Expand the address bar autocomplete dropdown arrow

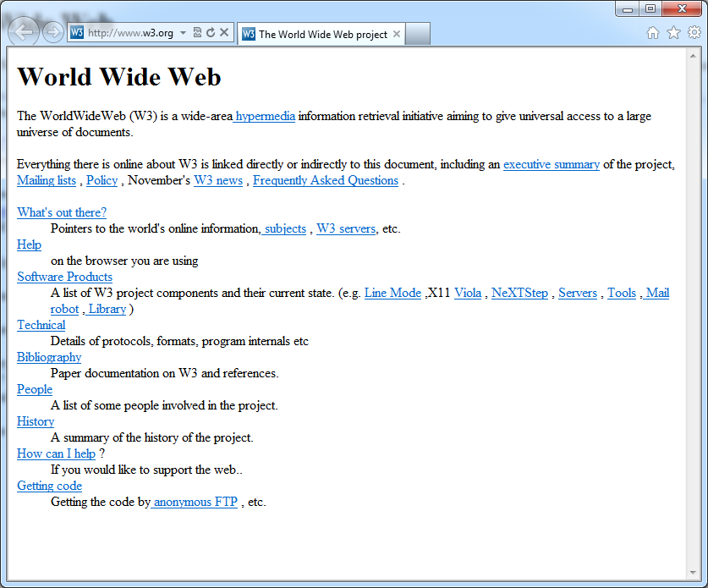point(184,33)
